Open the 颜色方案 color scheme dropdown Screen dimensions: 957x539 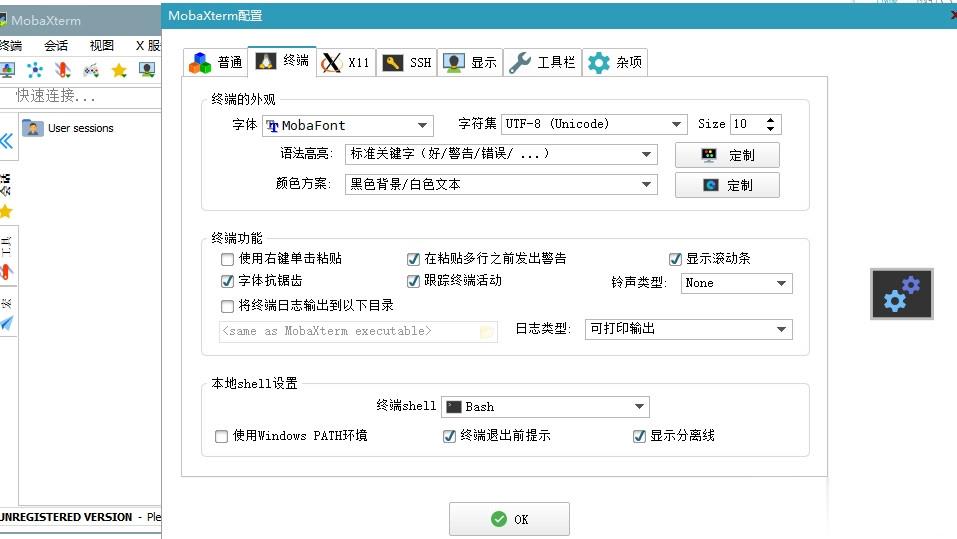tap(501, 184)
